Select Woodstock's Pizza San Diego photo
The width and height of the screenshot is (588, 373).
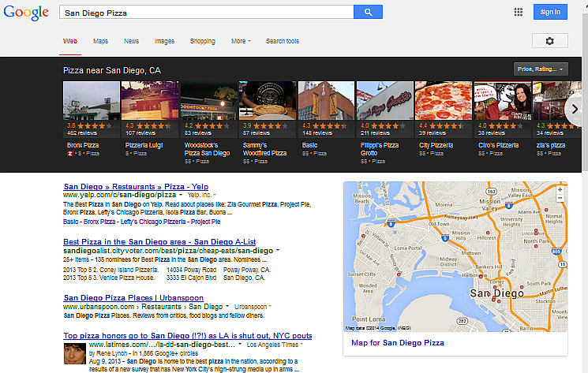[x=209, y=101]
